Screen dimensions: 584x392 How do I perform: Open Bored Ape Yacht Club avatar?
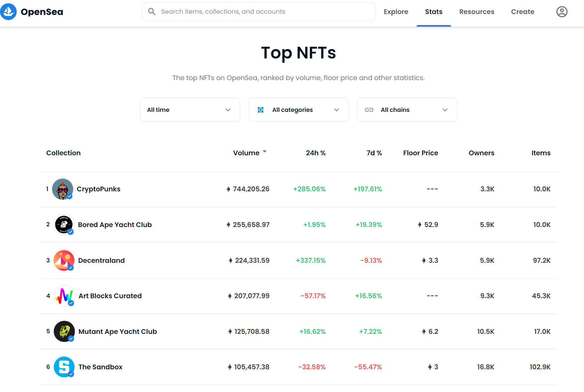pos(64,225)
